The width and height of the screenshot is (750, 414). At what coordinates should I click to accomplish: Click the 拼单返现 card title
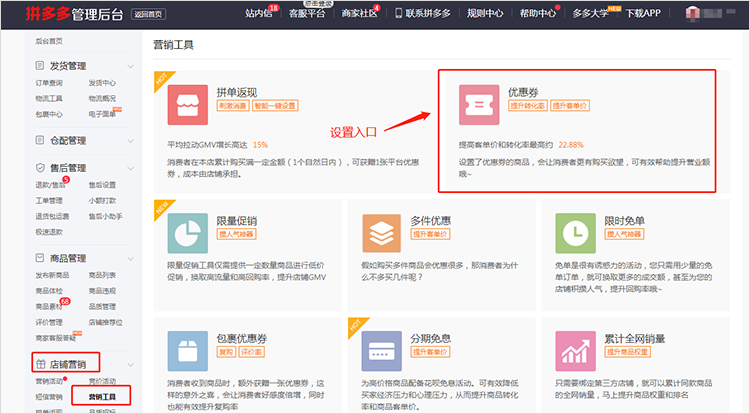coord(237,92)
